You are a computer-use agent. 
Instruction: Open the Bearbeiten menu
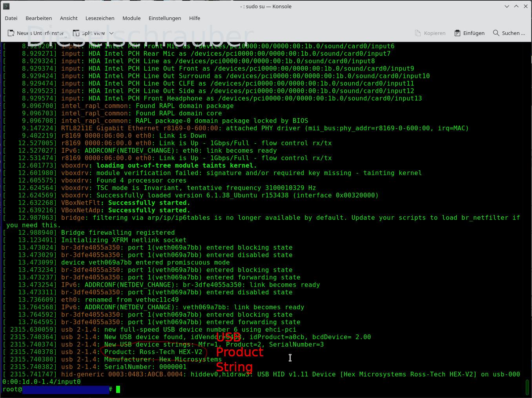pos(38,18)
